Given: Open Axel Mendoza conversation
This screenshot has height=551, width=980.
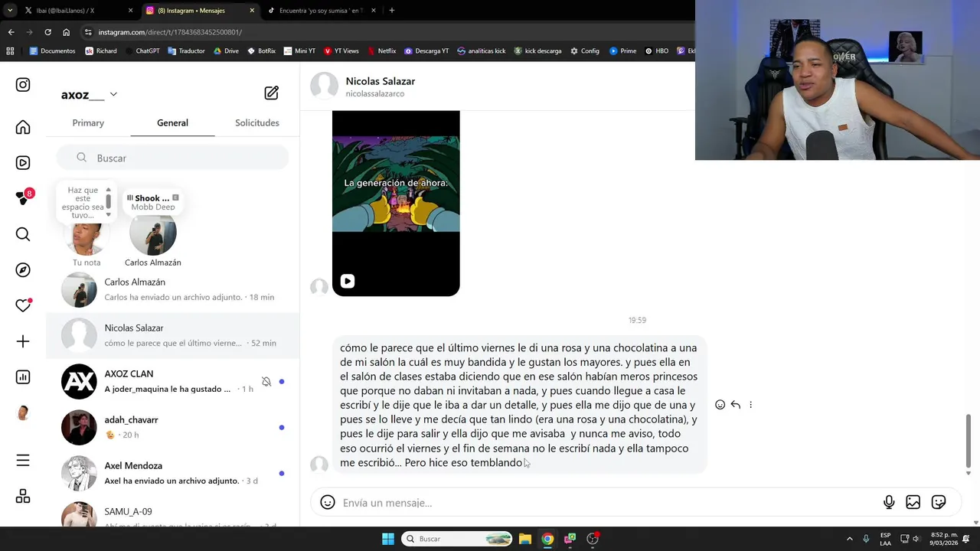Looking at the screenshot, I should click(x=173, y=473).
